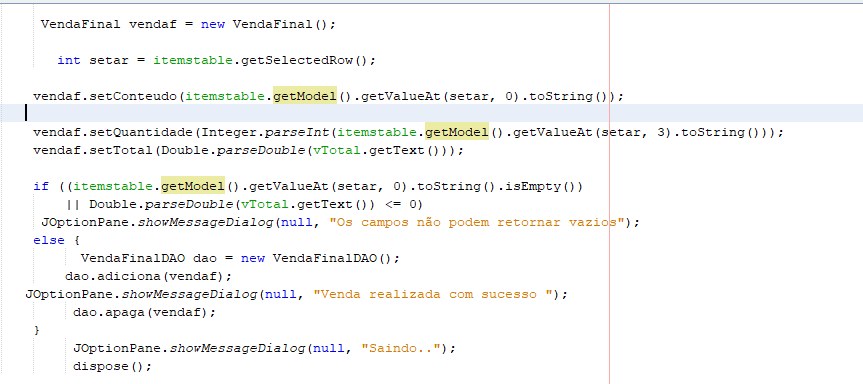Click the dao.apaga(vendaf) statement
The width and height of the screenshot is (863, 384).
coord(144,312)
